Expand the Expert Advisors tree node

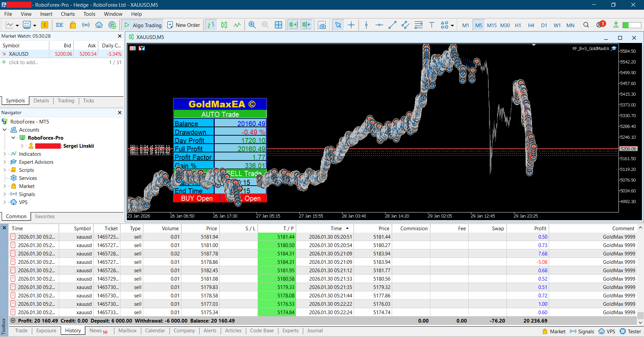coord(4,162)
